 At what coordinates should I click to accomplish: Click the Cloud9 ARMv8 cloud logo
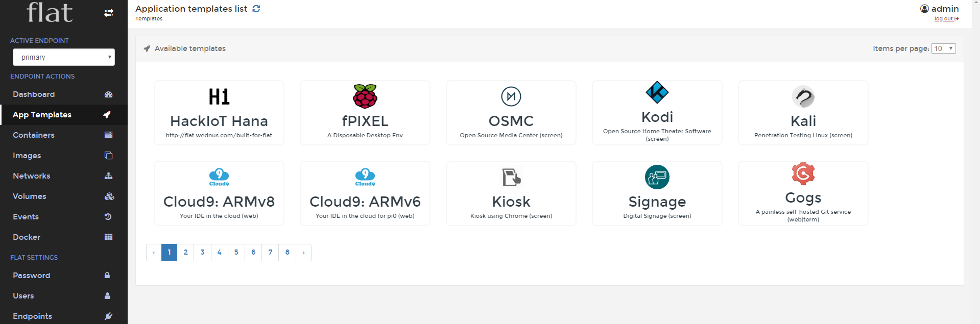point(219,177)
